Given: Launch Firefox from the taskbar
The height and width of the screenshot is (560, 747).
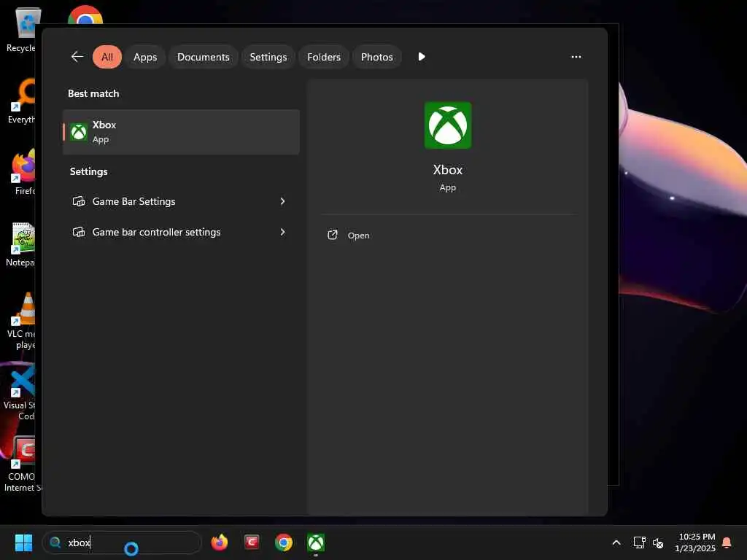Looking at the screenshot, I should click(x=219, y=542).
